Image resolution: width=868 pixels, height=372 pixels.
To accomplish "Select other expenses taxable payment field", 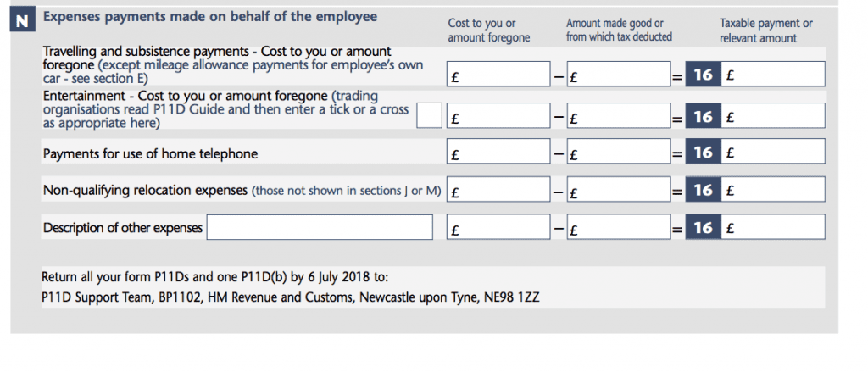I will pyautogui.click(x=773, y=227).
